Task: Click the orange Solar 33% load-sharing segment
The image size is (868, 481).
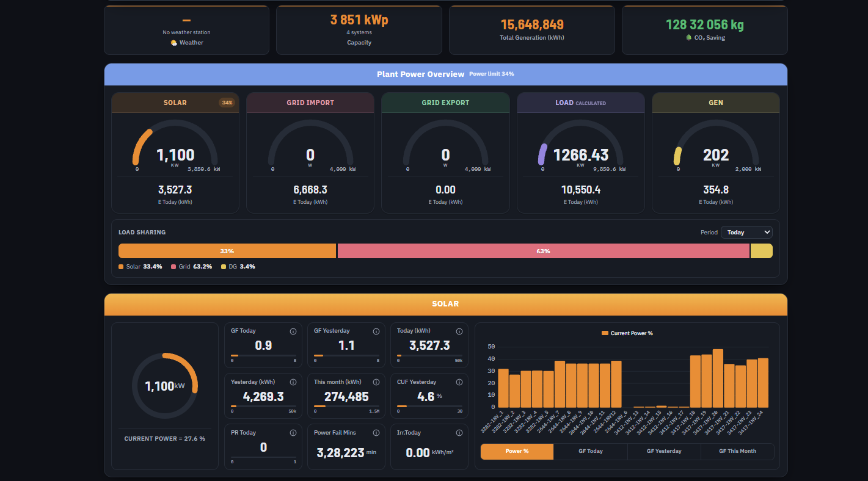Action: click(227, 251)
